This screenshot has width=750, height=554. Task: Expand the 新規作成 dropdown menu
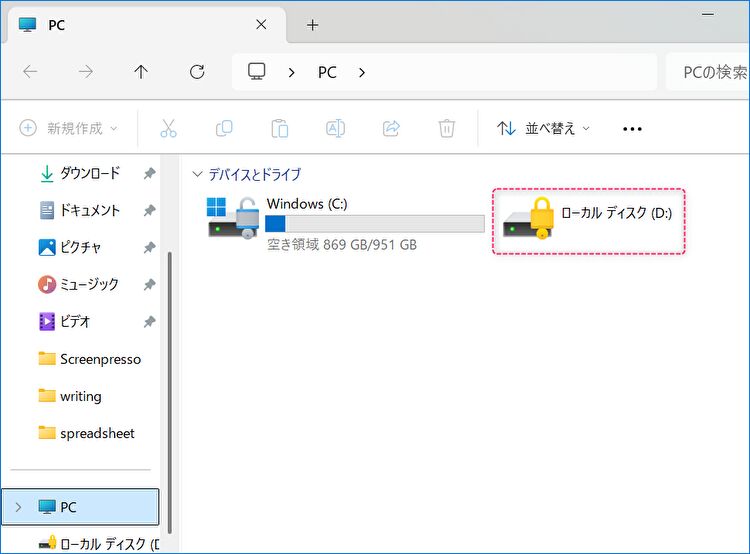(69, 128)
